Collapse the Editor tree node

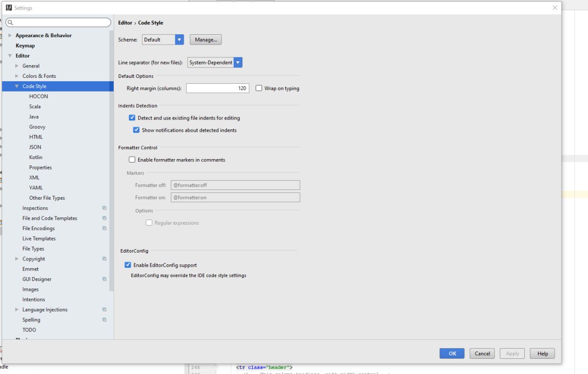(10, 56)
